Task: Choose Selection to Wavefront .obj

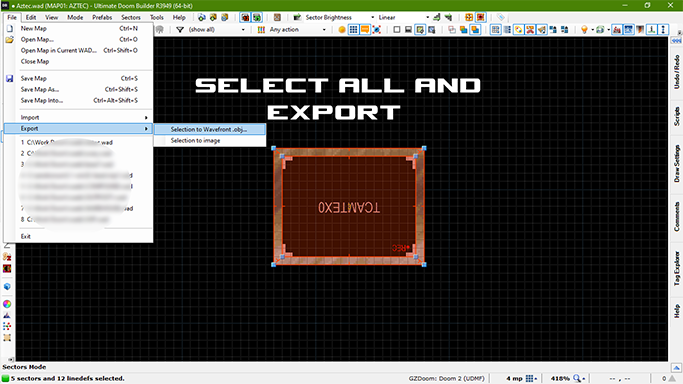Action: pyautogui.click(x=210, y=129)
